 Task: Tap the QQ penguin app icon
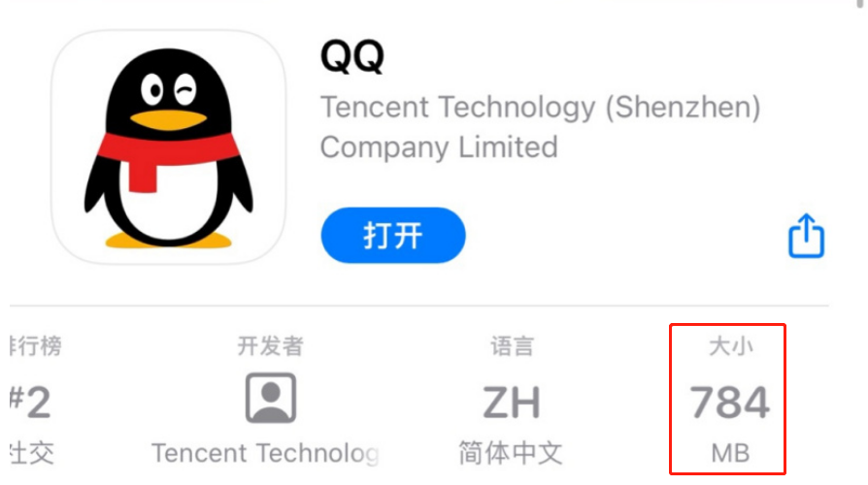(169, 147)
